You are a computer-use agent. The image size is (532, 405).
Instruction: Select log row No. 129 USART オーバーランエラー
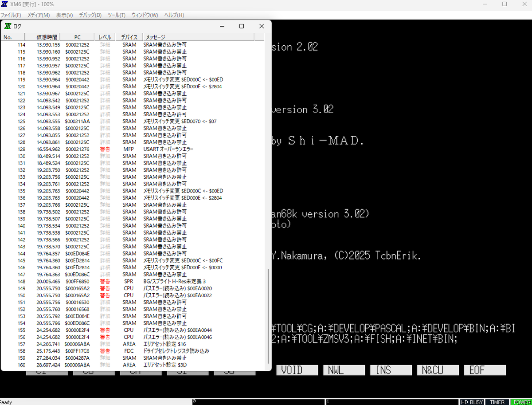pos(133,149)
